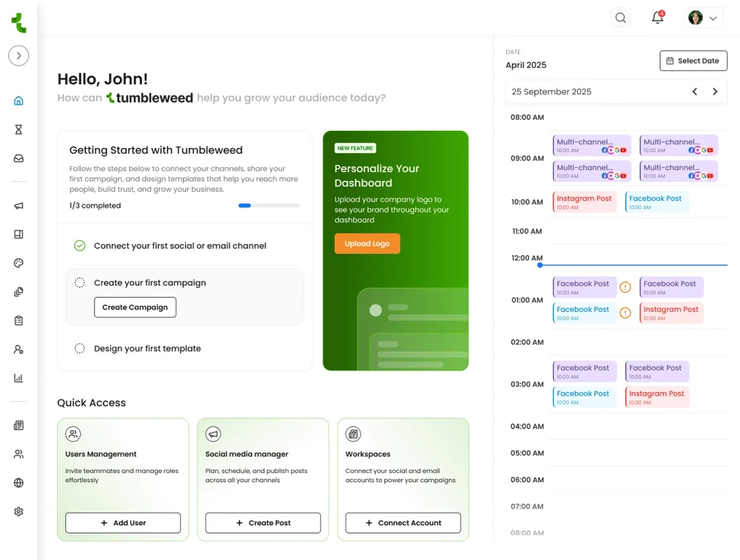
Task: Click the 1/3 completed progress bar
Action: point(269,205)
